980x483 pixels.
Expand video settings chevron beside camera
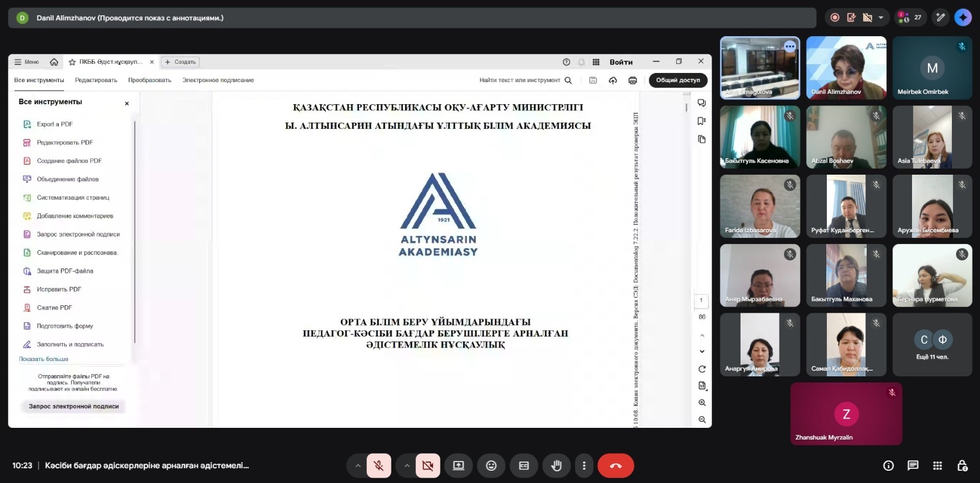[407, 466]
